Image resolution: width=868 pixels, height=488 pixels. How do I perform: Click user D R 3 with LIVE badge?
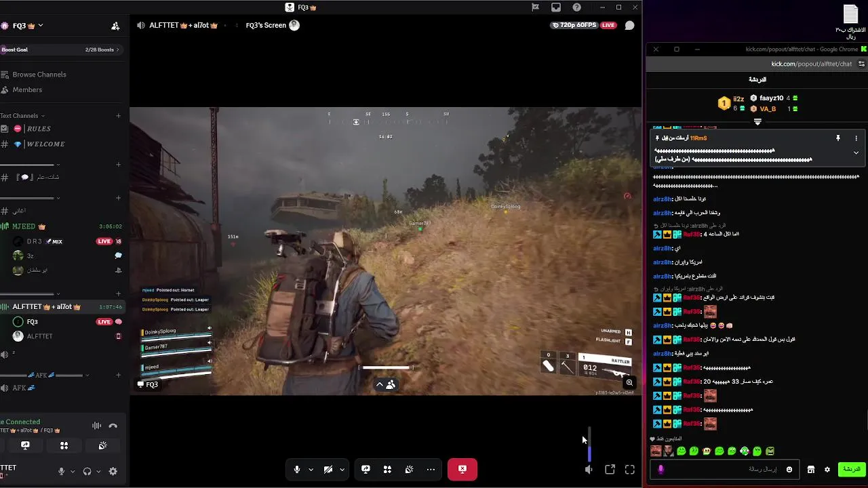point(66,241)
